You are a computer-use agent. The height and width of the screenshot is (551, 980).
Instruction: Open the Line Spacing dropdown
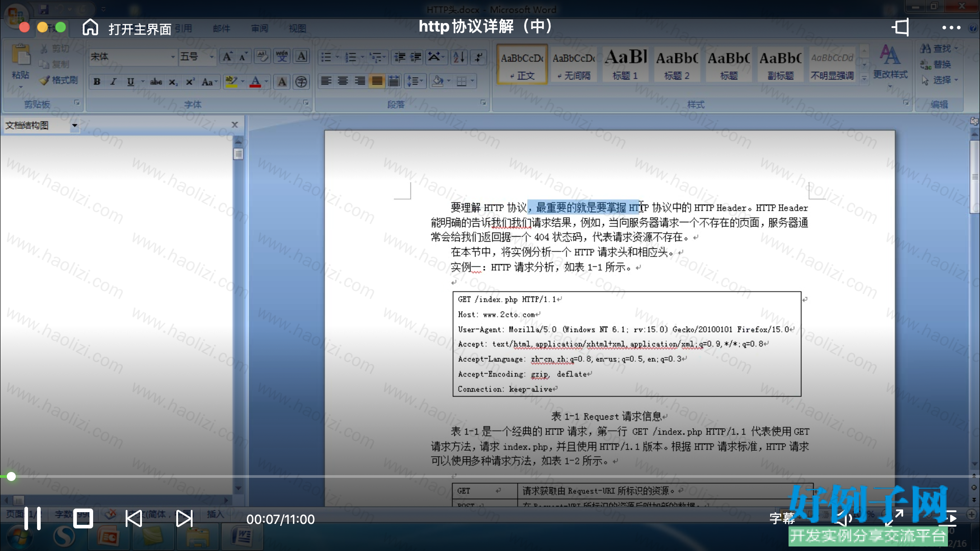(415, 81)
